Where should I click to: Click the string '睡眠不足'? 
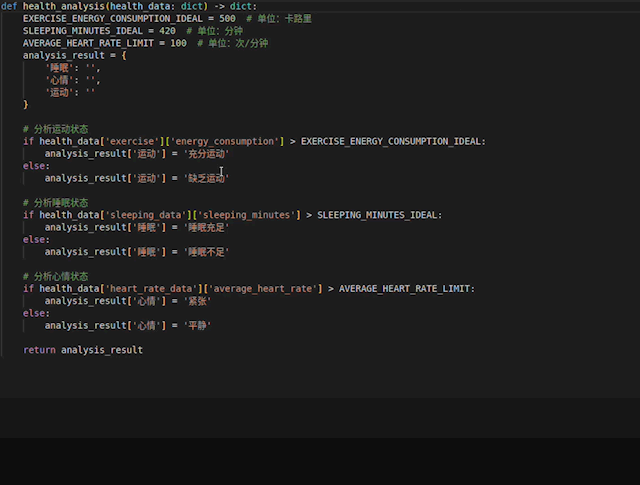tap(207, 252)
